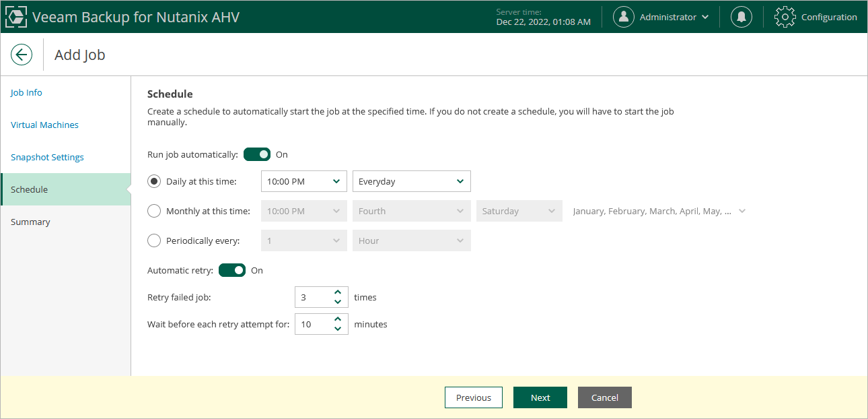The width and height of the screenshot is (868, 419).
Task: Increase Retry failed job count
Action: [338, 292]
